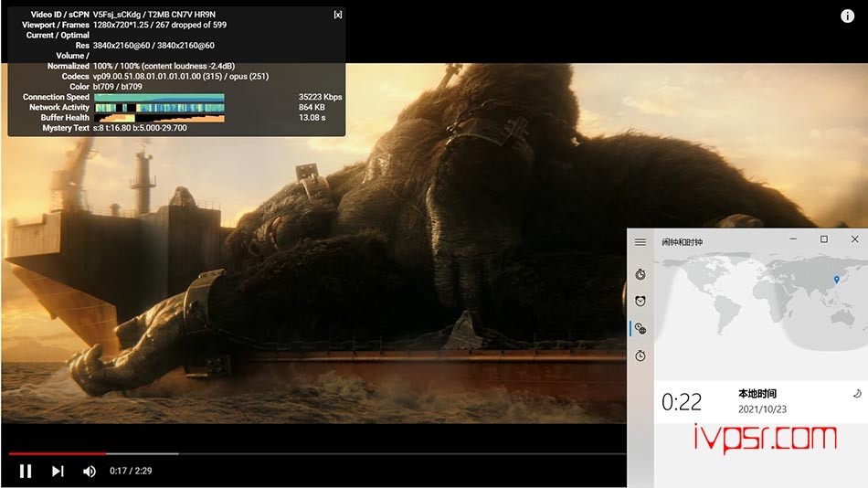Close the clock app window

click(854, 239)
